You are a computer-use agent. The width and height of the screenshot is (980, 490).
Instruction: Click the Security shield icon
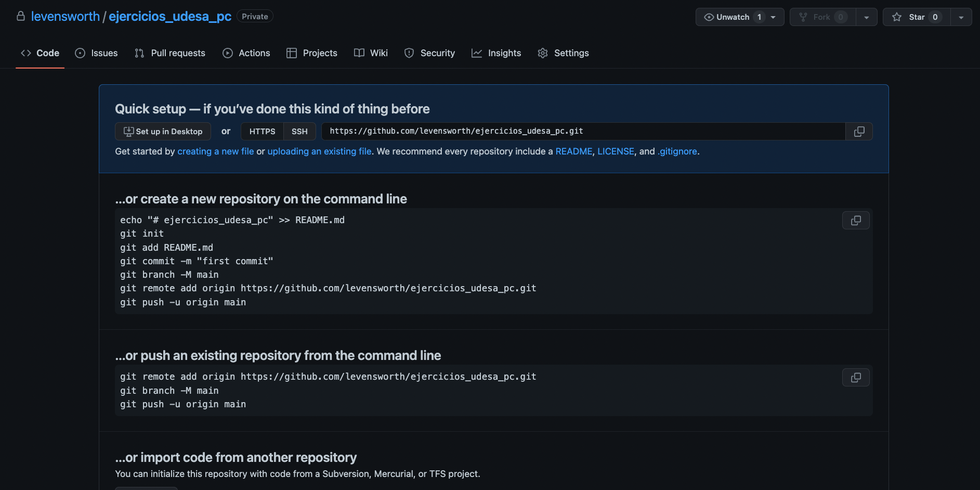pos(409,53)
